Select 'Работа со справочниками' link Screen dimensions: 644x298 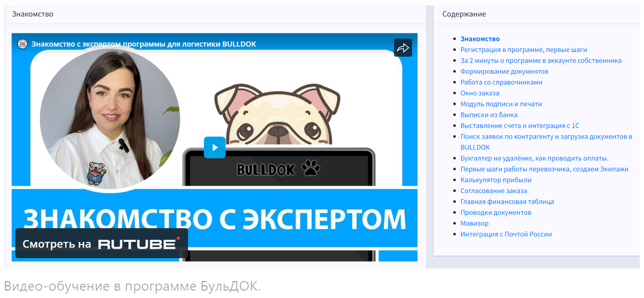[x=501, y=82]
